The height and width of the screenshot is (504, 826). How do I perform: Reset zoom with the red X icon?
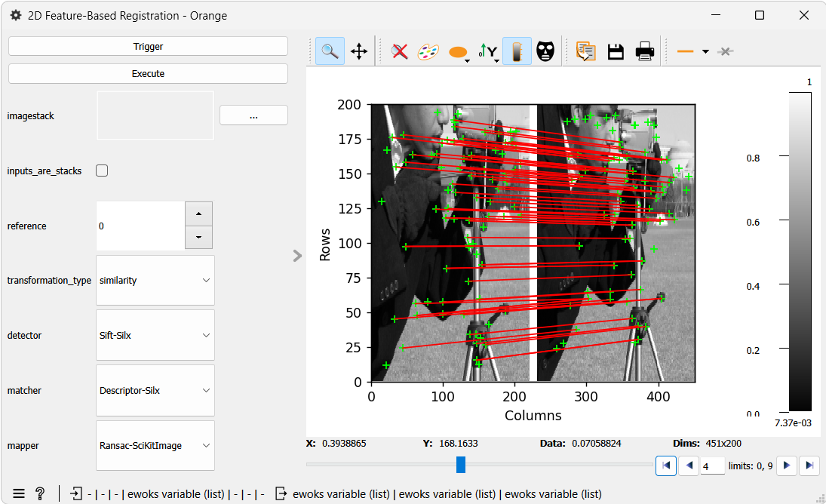400,51
